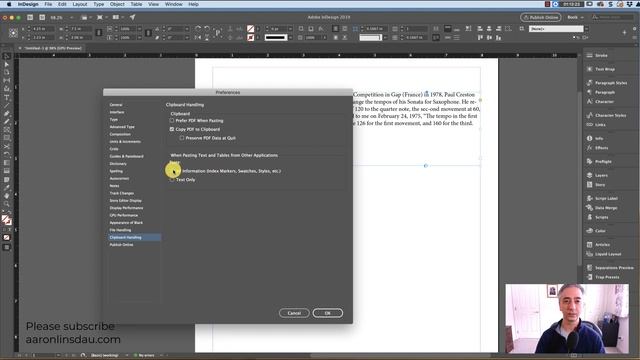The width and height of the screenshot is (640, 360).
Task: Open the Liquid Layout panel icon
Action: [x=589, y=254]
